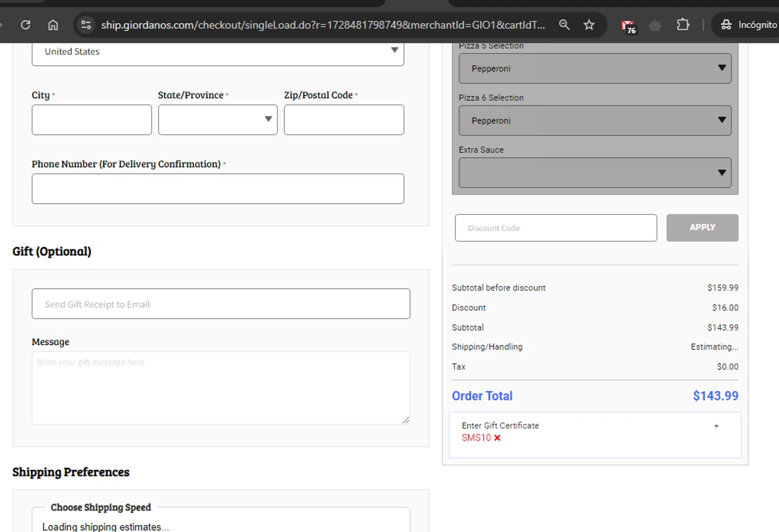Open the browser extensions puzzle icon
Screen dimensions: 779x532
point(683,25)
